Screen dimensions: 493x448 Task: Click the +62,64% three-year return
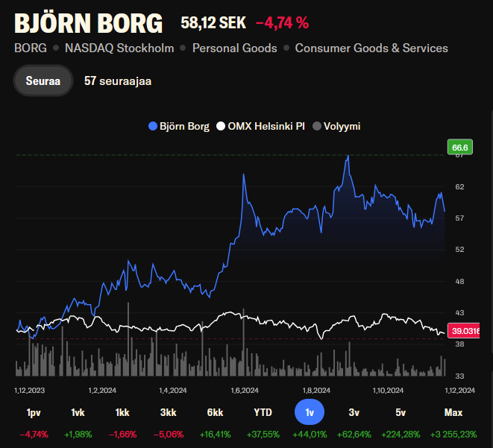tap(354, 435)
